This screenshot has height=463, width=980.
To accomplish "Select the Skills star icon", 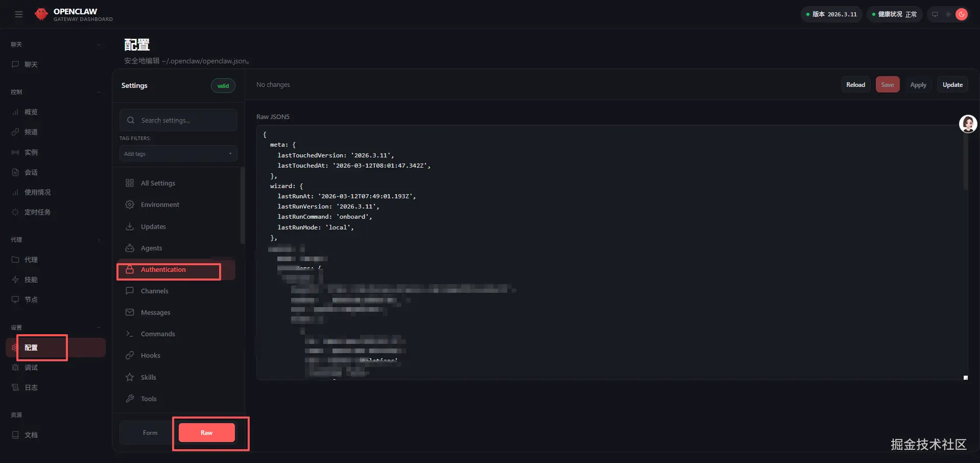I will (x=130, y=377).
